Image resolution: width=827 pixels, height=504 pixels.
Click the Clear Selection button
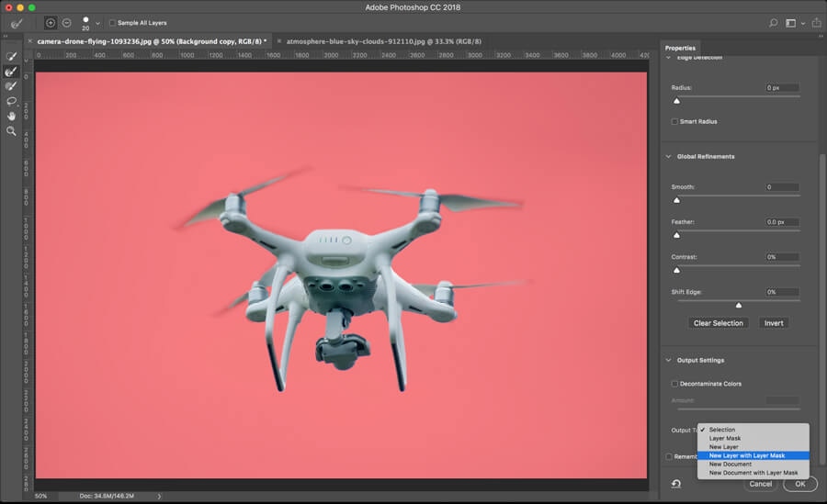coord(719,323)
